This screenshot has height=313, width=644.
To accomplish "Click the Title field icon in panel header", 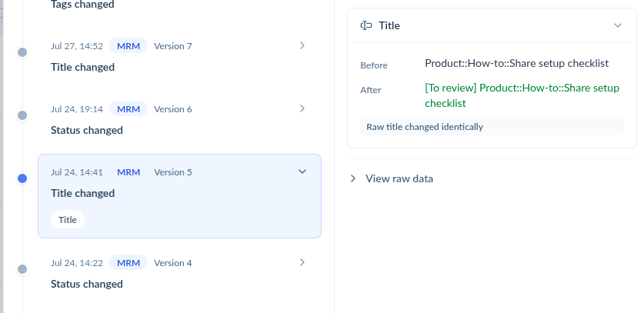I will pyautogui.click(x=366, y=25).
